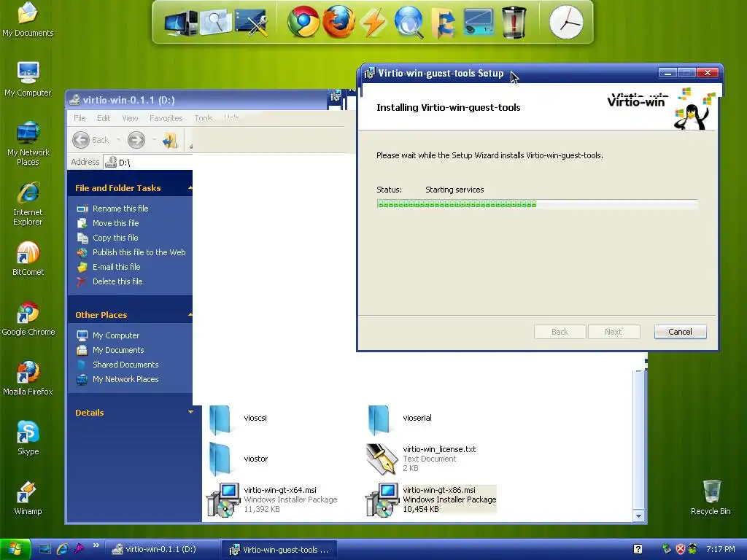Launch Mozilla Firefox desktop shortcut
Viewport: 747px width, 560px height.
pyautogui.click(x=28, y=378)
